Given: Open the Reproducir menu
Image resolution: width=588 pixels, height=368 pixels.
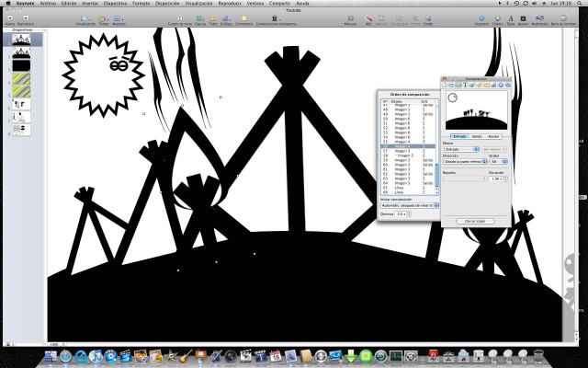Looking at the screenshot, I should click(230, 3).
